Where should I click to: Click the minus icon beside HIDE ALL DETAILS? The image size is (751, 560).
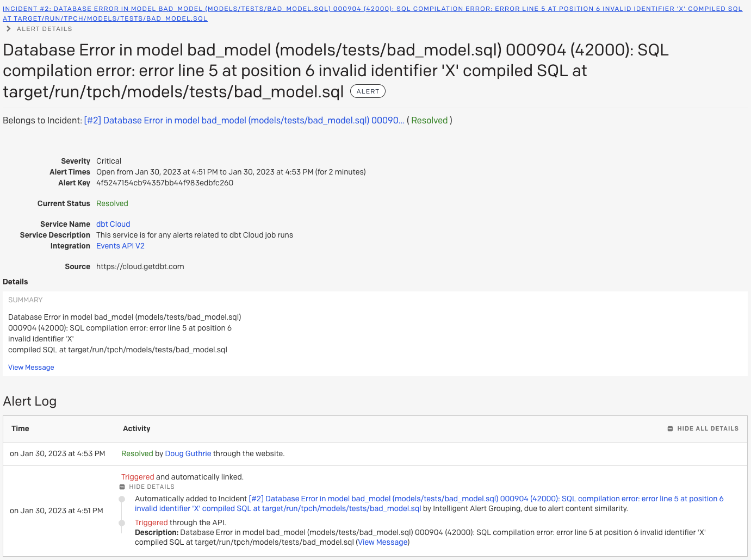coord(671,428)
